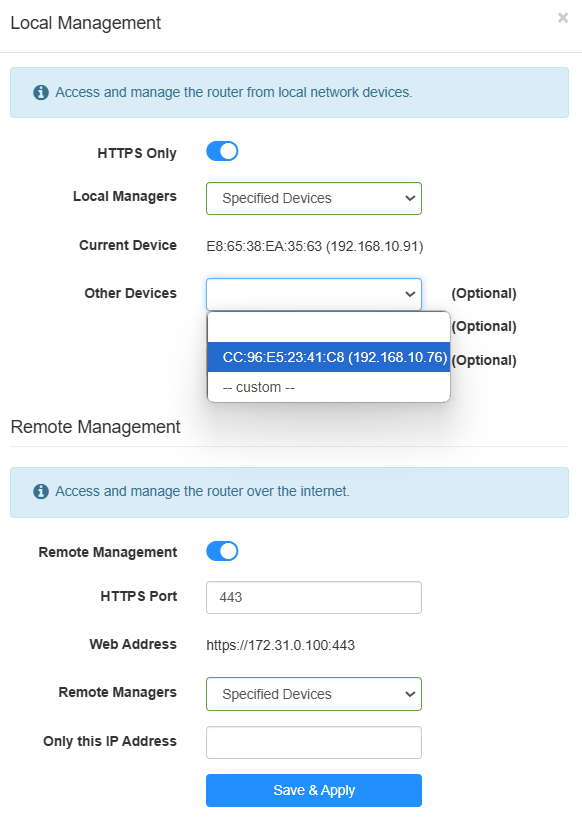Collapse the Other Devices dropdown
This screenshot has height=830, width=582.
pos(314,294)
